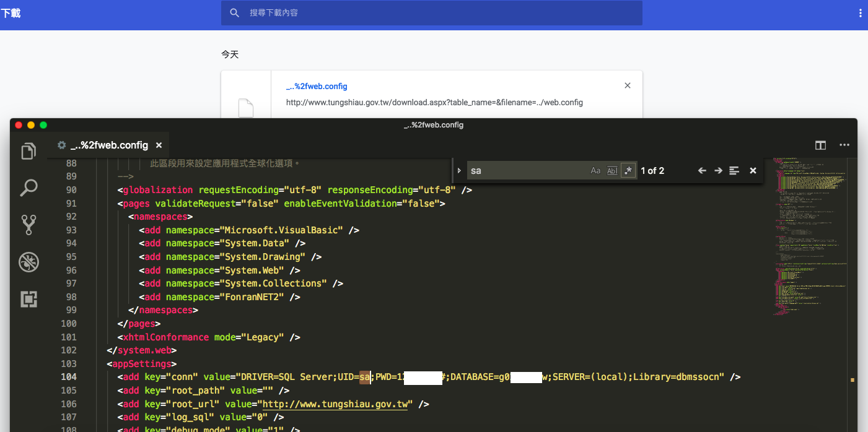Click 'System.Collections' namespace value
868x432 pixels.
273,283
